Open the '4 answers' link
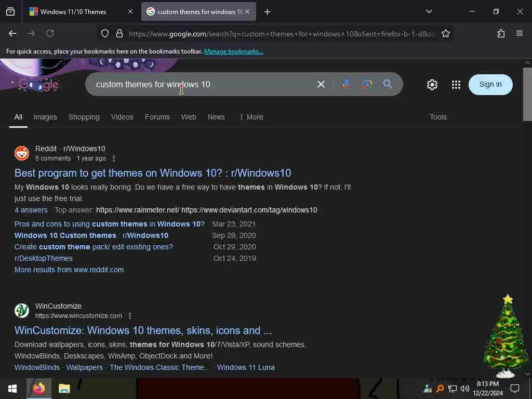The width and height of the screenshot is (532, 399). (x=31, y=210)
